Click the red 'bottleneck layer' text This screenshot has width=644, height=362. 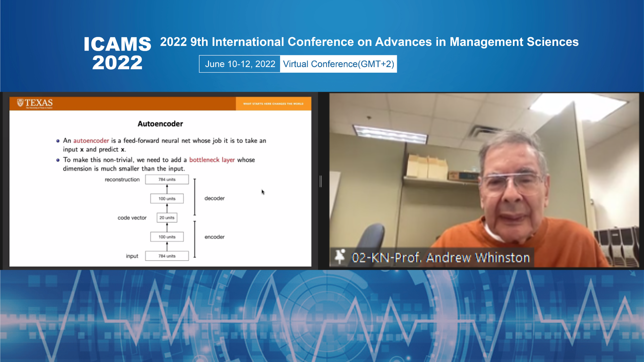click(212, 160)
